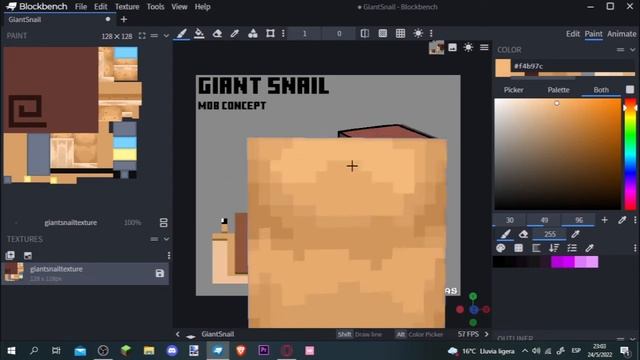This screenshot has width=640, height=360.
Task: Collapse the Paint panel
Action: pos(166,36)
